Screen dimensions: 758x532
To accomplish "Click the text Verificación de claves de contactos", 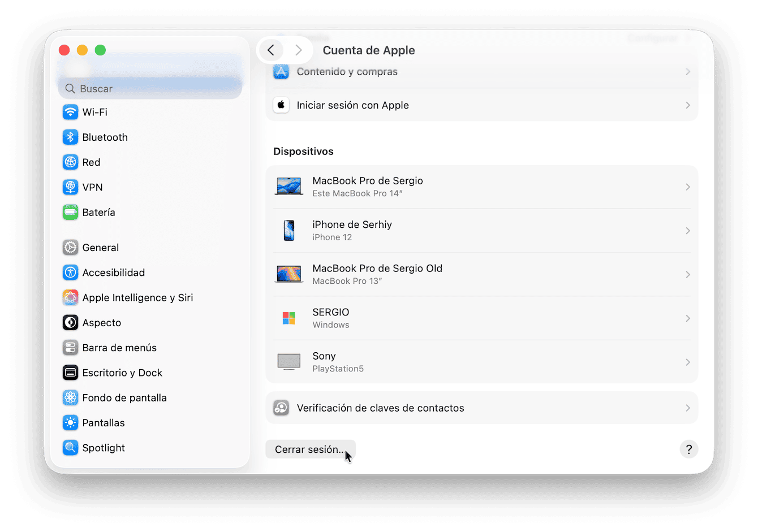I will click(381, 408).
